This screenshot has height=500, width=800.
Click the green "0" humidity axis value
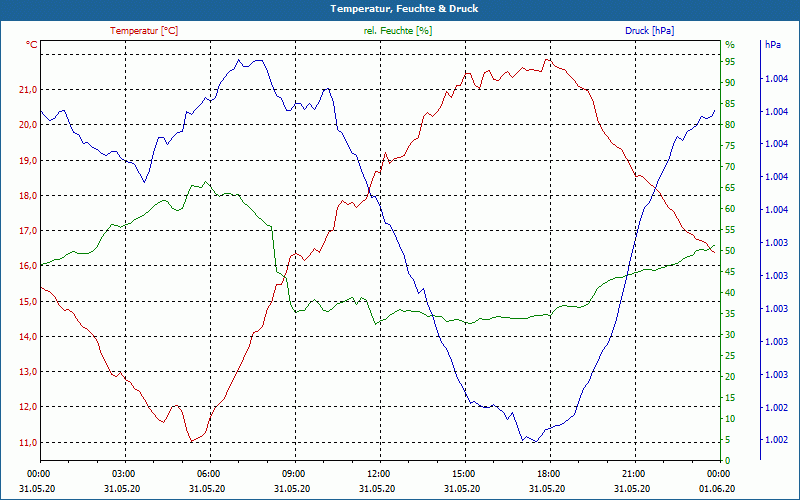pos(728,461)
